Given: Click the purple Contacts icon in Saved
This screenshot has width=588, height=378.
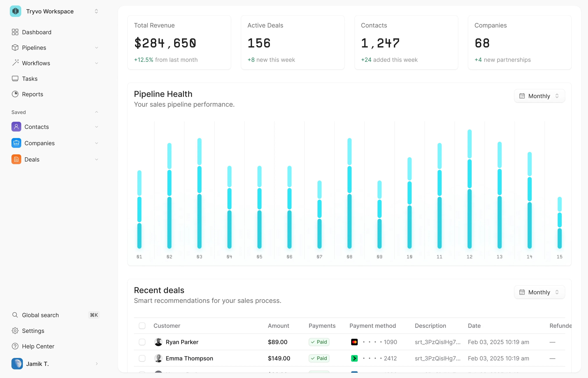Looking at the screenshot, I should 16,127.
